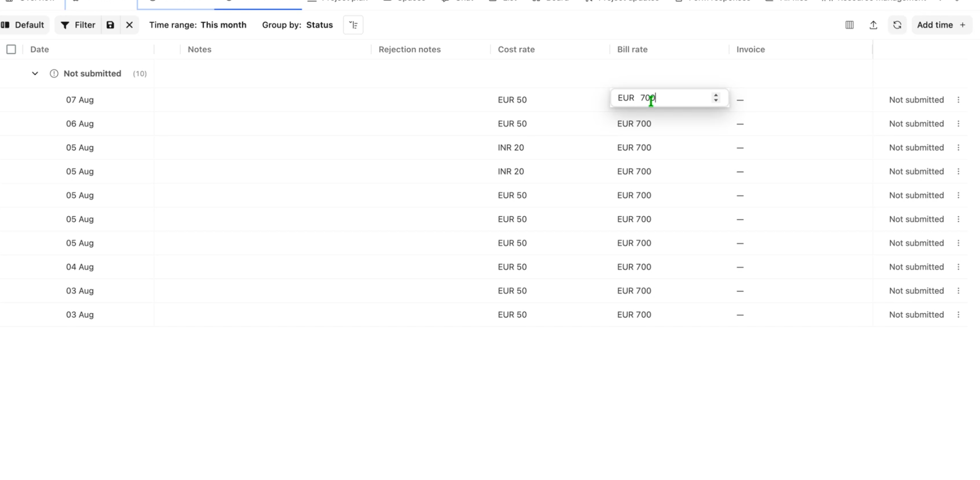This screenshot has height=480, width=980.
Task: Click the Not submitted status on 07 Aug row
Action: click(916, 100)
